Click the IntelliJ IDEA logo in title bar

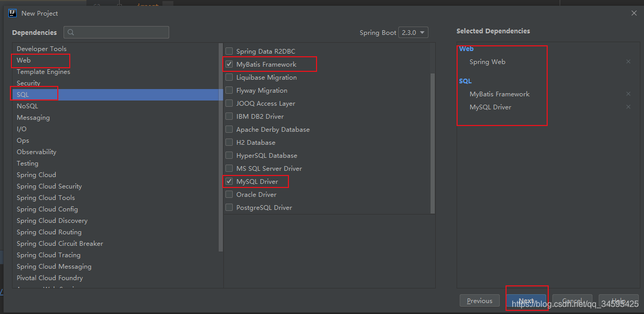click(x=12, y=13)
